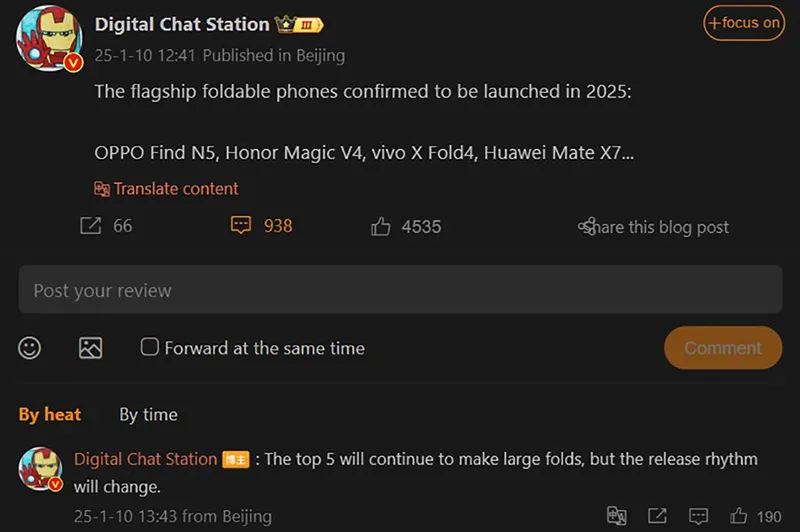
Task: Open Digital Chat Station profile avatar
Action: 47,40
